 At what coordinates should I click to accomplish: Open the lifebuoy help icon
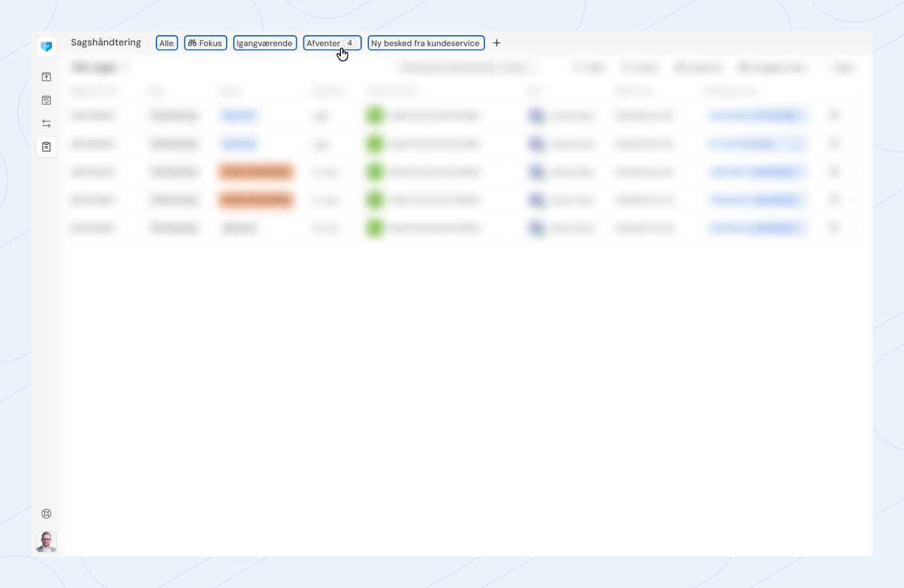46,513
